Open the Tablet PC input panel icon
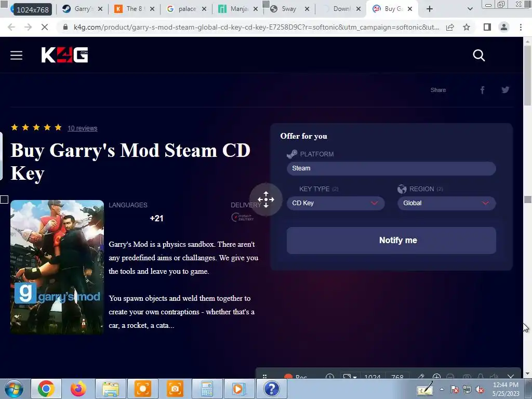This screenshot has width=532, height=399. (425, 389)
